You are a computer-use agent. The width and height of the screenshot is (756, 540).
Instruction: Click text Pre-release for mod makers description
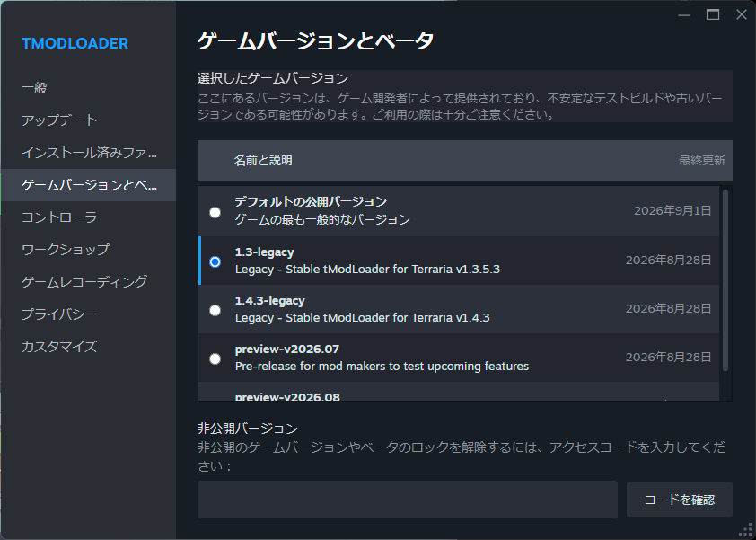coord(382,367)
